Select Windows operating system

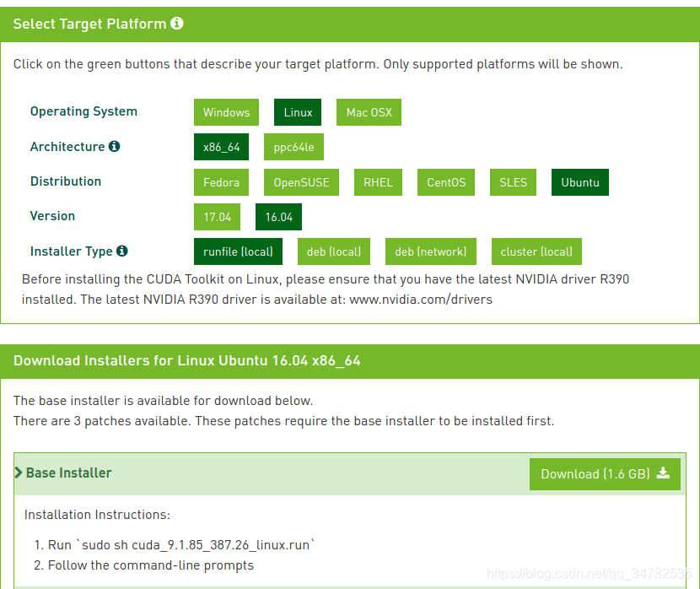coord(226,112)
